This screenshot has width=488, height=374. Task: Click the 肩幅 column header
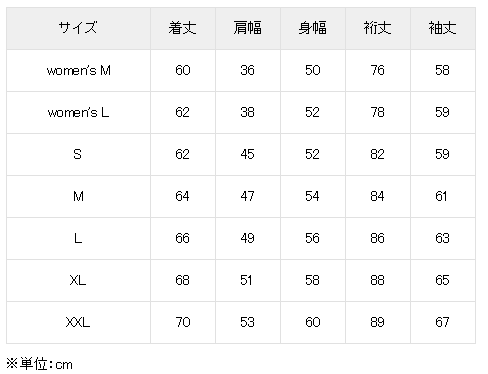pos(248,28)
